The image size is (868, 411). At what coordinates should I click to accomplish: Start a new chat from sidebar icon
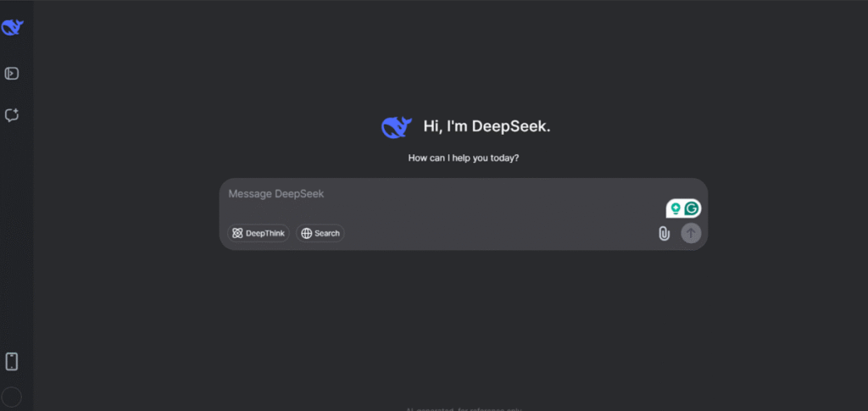pos(12,115)
